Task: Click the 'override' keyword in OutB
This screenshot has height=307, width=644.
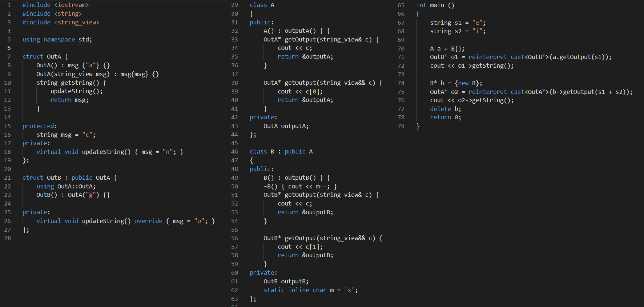Action: coord(148,221)
